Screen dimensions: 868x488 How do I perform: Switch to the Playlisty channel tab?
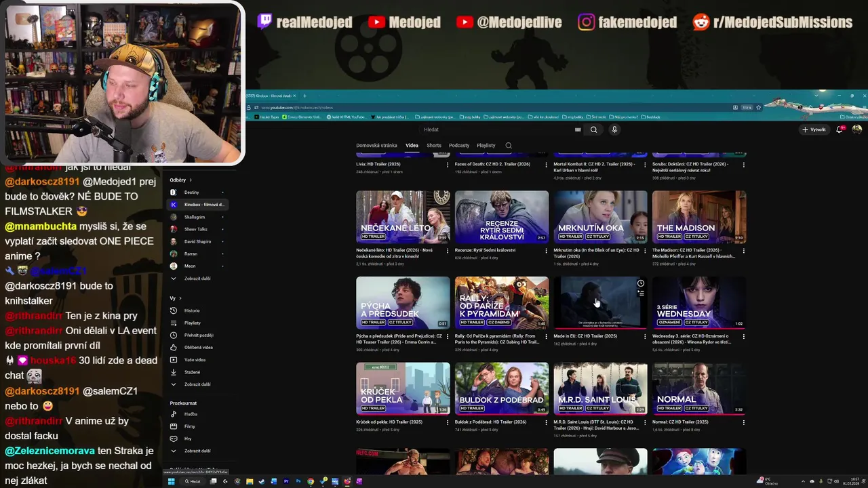point(486,146)
